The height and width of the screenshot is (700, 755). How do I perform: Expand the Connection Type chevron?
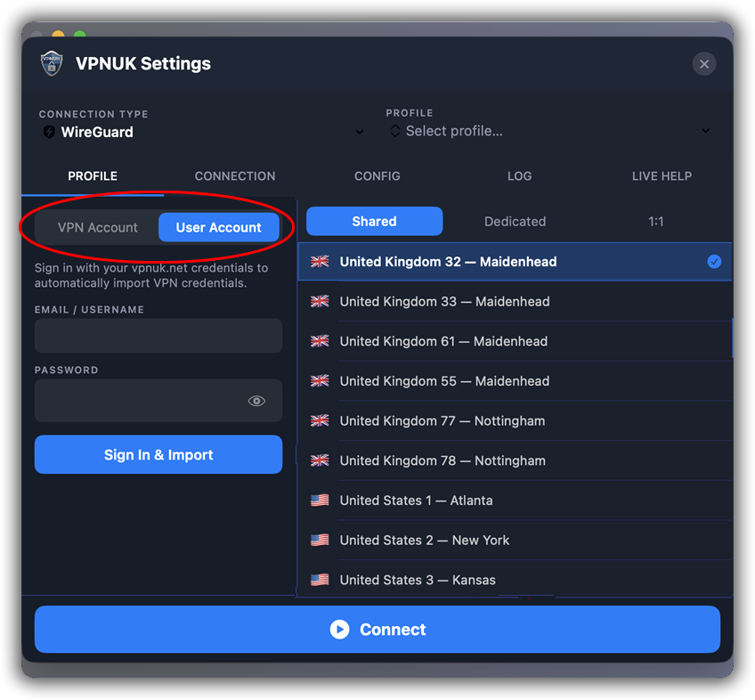click(359, 132)
